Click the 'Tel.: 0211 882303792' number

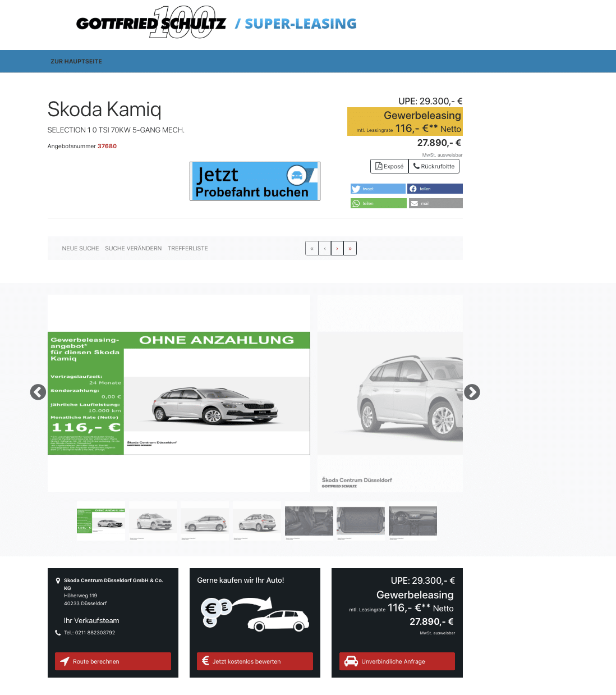pyautogui.click(x=89, y=633)
